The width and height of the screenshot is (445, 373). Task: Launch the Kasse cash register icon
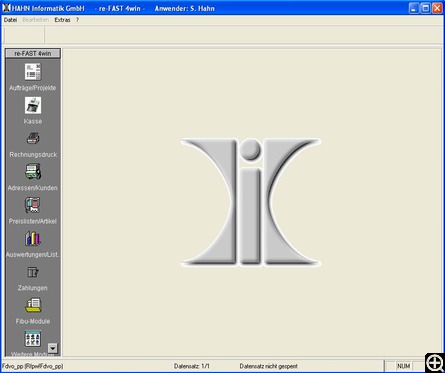click(x=33, y=105)
